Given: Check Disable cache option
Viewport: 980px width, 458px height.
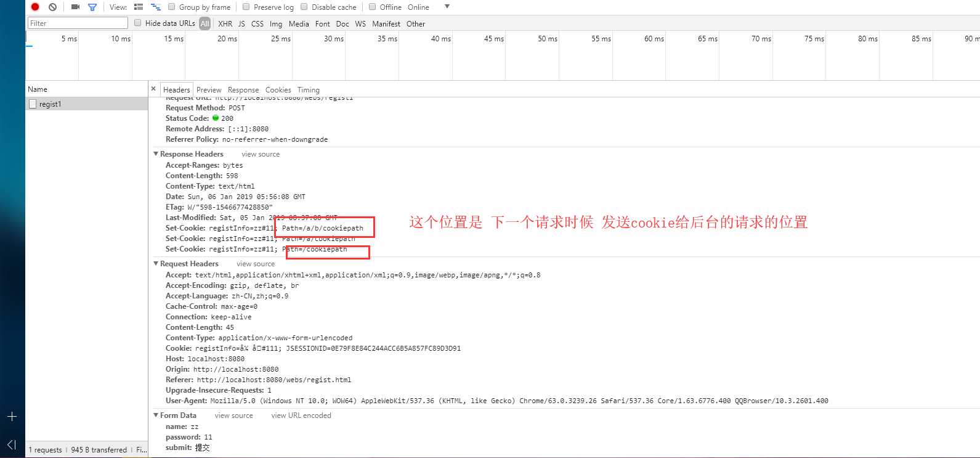Looking at the screenshot, I should (304, 7).
